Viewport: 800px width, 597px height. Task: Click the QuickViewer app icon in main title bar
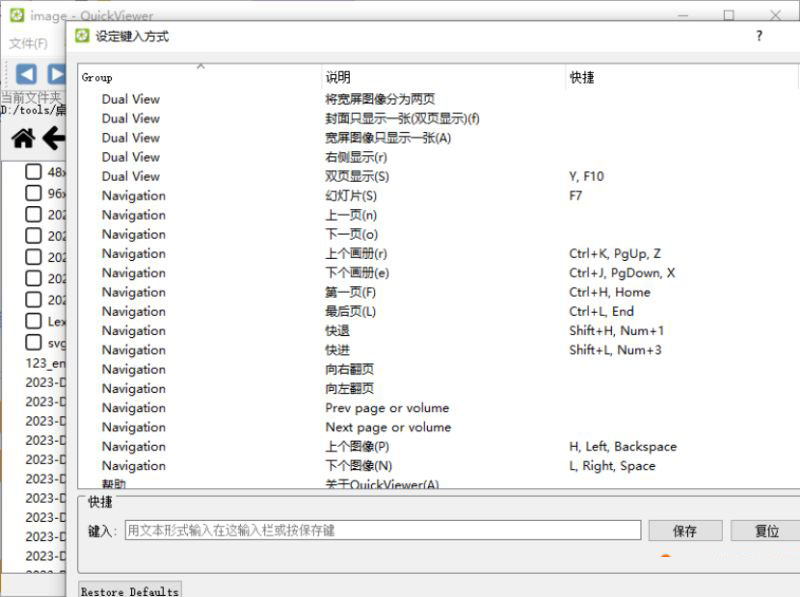(17, 15)
